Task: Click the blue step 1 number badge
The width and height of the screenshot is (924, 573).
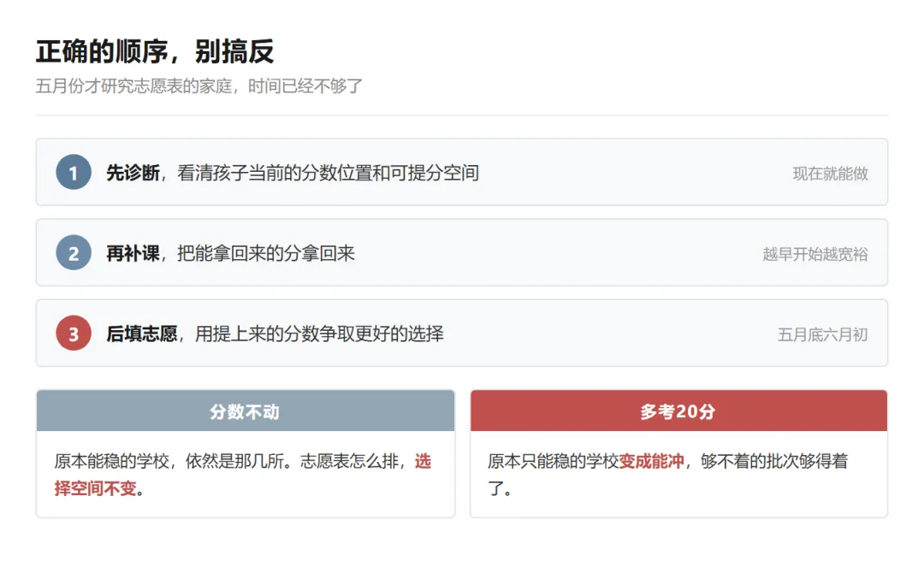Action: [x=74, y=172]
